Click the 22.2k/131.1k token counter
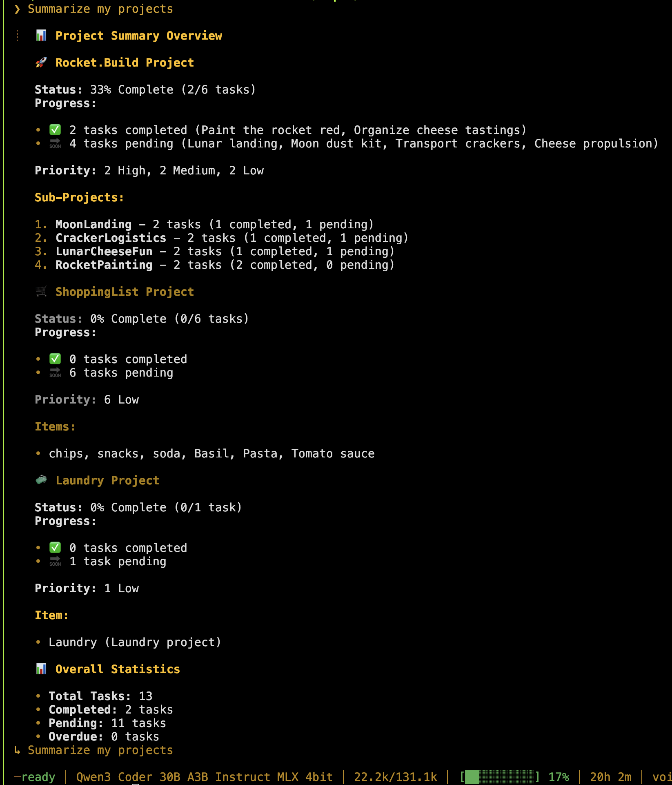672x785 pixels. coord(395,777)
